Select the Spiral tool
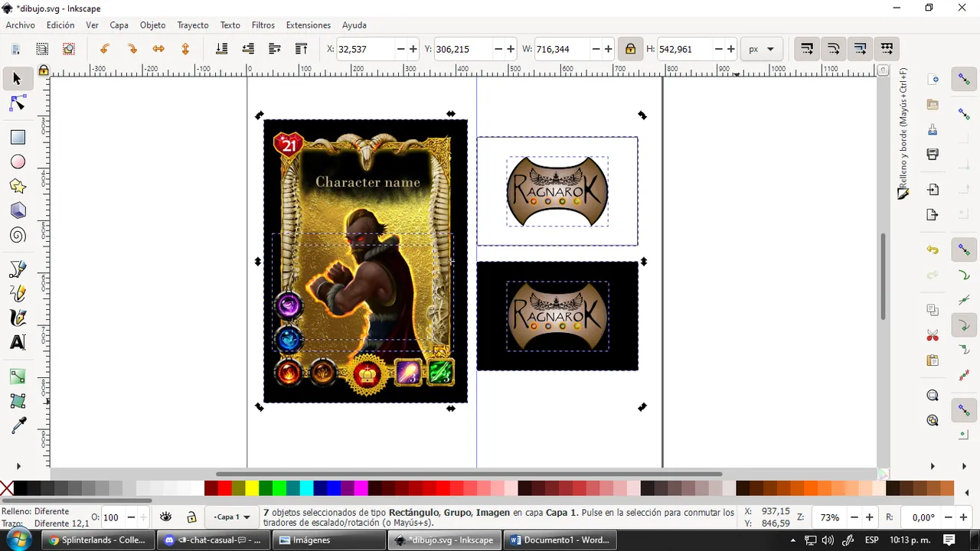Screen dimensions: 980x551 tap(18, 235)
